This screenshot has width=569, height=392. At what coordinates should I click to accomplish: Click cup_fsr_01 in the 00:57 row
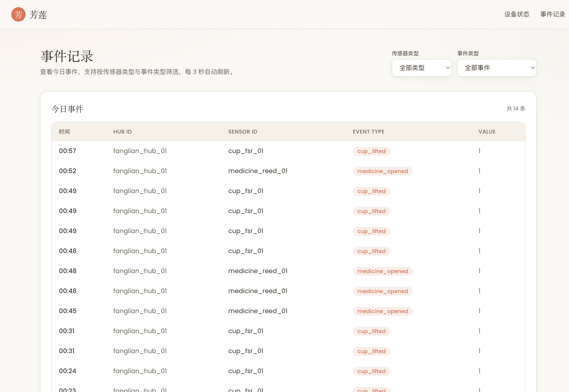246,151
